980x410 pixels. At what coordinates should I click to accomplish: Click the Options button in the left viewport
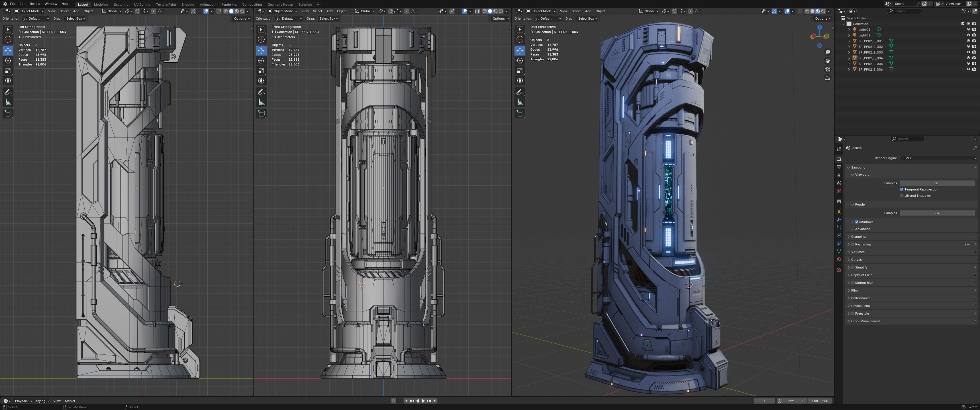[x=242, y=19]
